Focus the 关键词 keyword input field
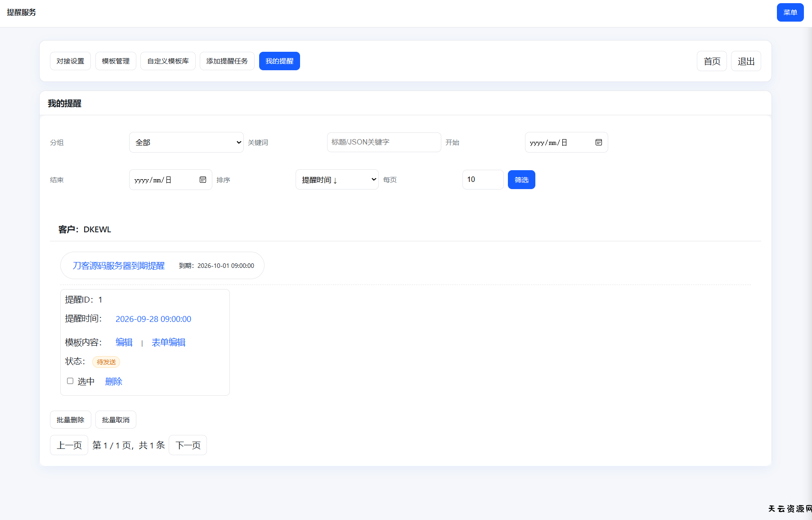Viewport: 812px width, 520px height. 383,142
